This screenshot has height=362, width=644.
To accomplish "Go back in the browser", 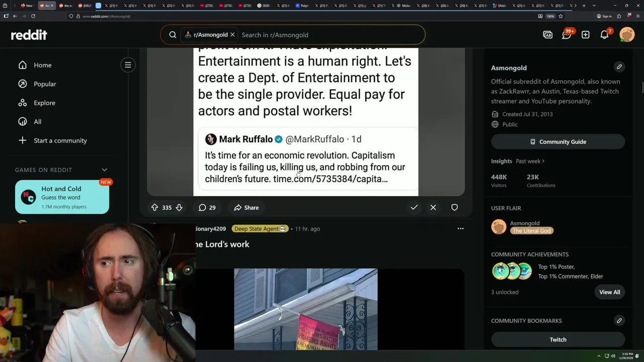I will click(x=15, y=16).
